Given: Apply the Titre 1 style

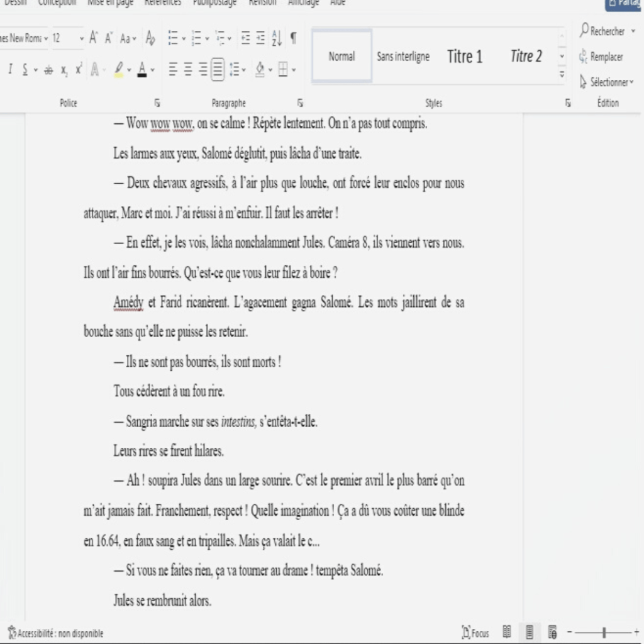Looking at the screenshot, I should point(465,57).
